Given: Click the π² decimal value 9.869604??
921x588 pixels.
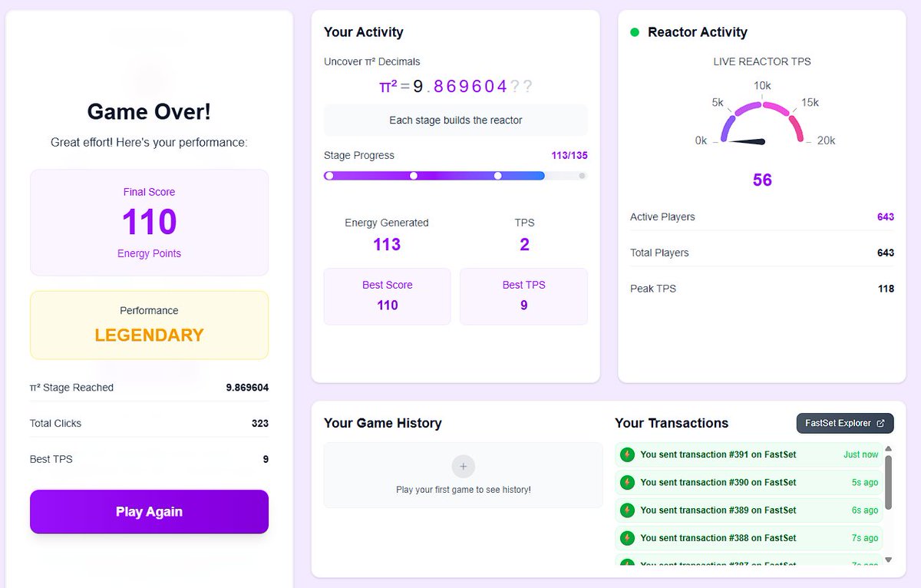Looking at the screenshot, I should (473, 86).
